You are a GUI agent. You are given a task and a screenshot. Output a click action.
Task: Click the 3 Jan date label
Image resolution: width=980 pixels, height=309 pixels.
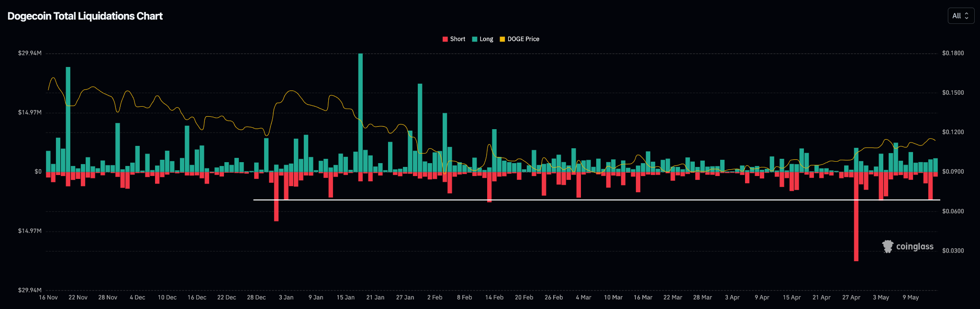click(286, 298)
